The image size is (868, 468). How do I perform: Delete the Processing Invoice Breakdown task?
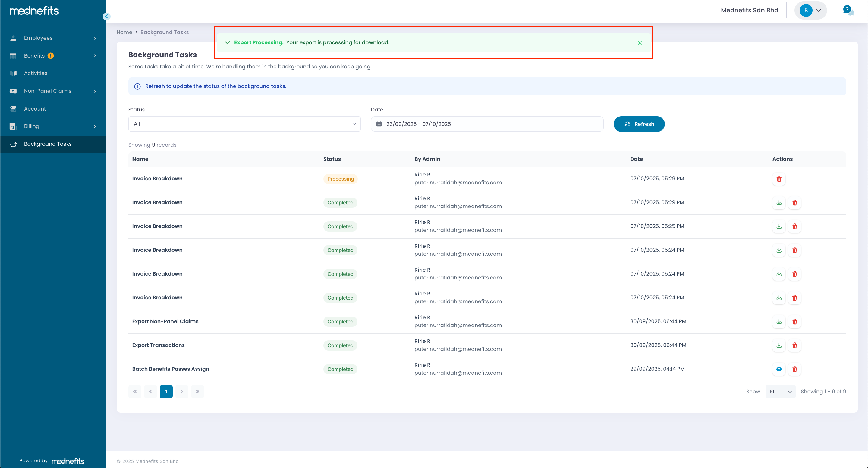pos(779,179)
